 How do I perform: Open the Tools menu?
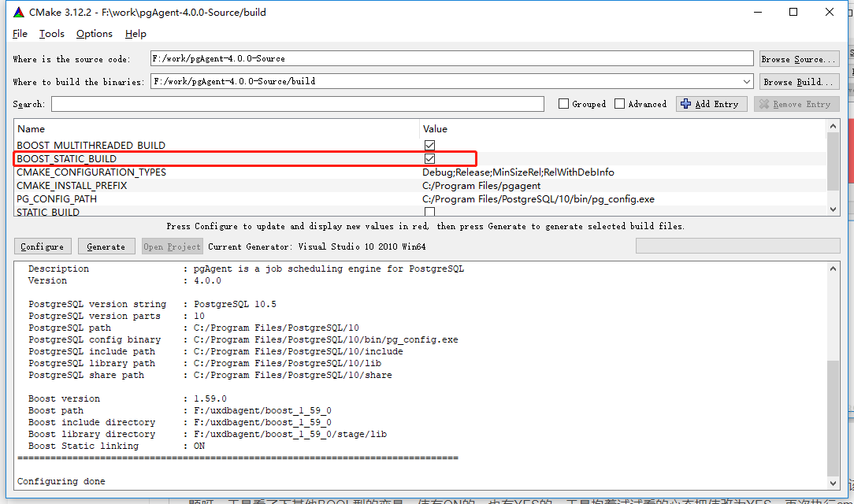(x=52, y=34)
